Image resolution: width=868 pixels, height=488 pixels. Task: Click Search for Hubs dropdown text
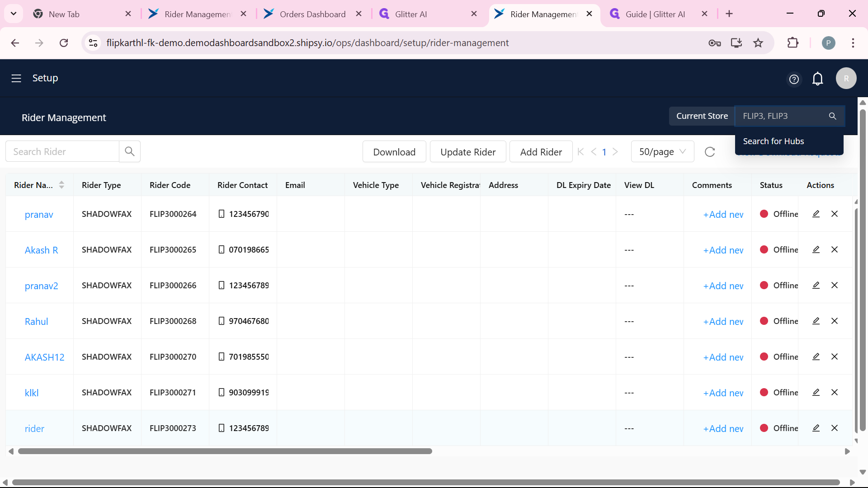(x=773, y=141)
